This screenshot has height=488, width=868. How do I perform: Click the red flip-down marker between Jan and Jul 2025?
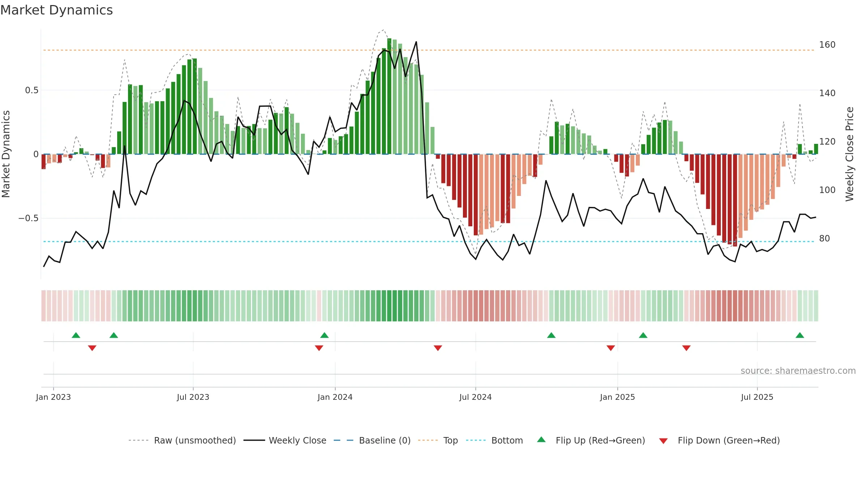[x=686, y=348]
